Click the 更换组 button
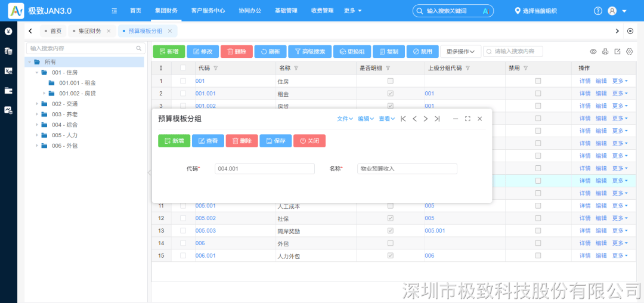The image size is (644, 303). point(352,51)
